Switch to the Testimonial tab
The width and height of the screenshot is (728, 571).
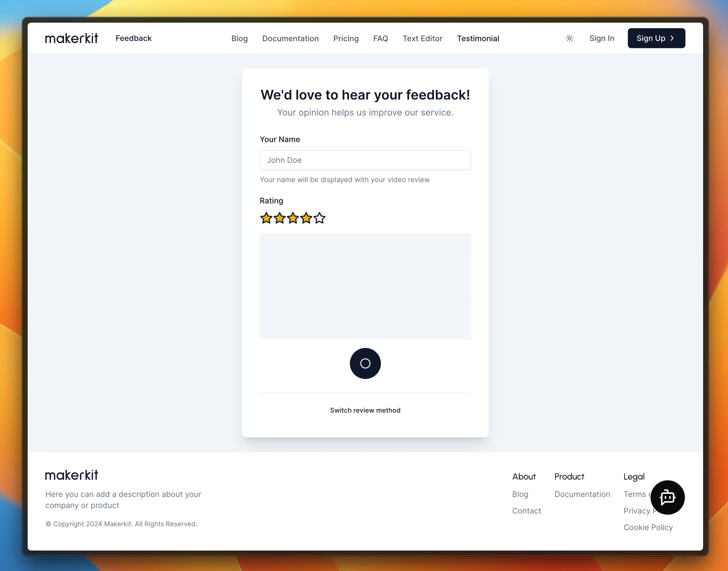coord(478,38)
